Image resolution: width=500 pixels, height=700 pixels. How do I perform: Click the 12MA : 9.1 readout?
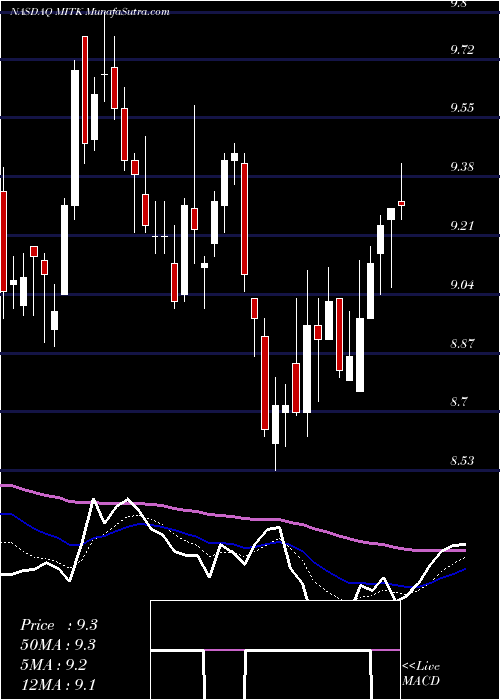pos(58,684)
